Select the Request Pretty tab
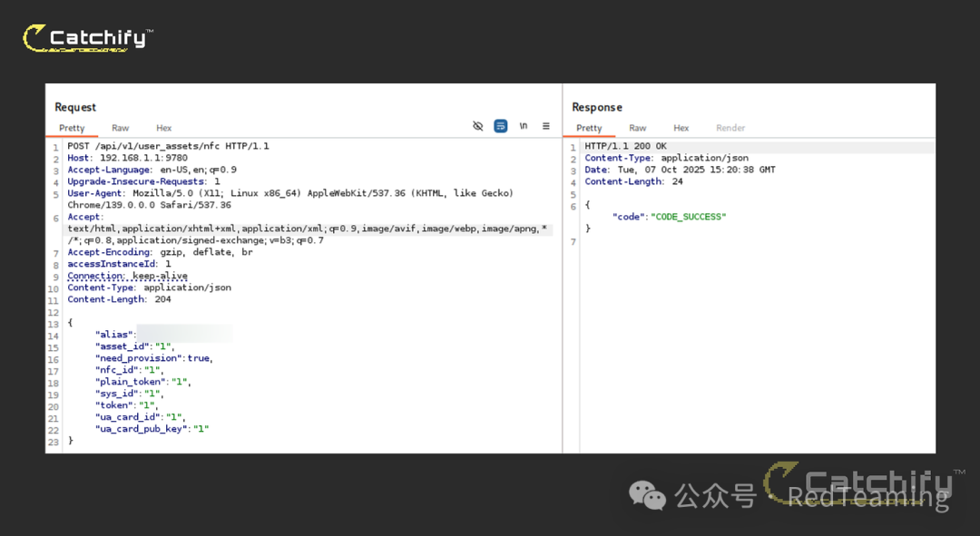 tap(72, 128)
